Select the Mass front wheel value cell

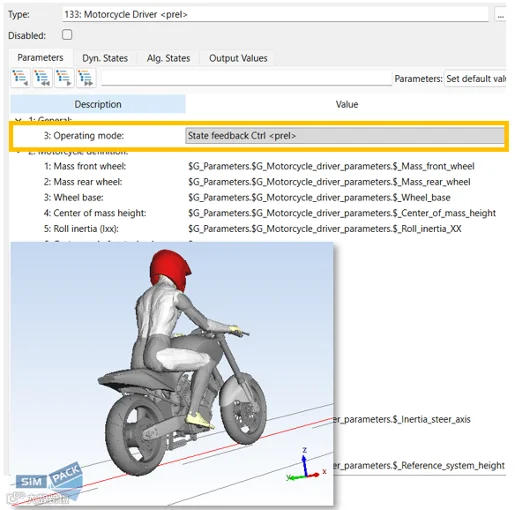(x=331, y=166)
